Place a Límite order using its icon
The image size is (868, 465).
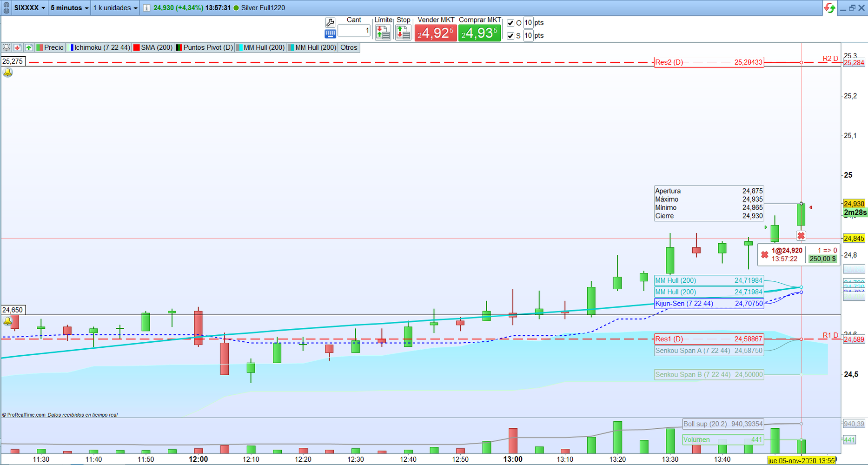click(x=383, y=33)
